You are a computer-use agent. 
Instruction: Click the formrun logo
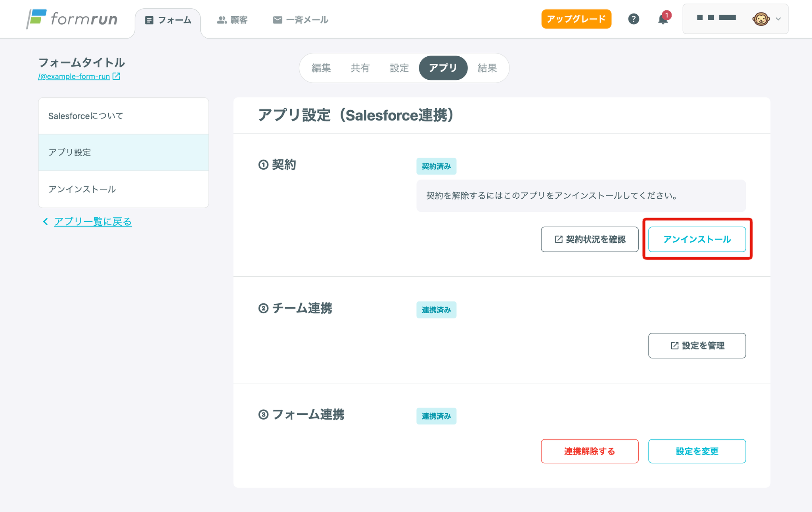tap(72, 19)
